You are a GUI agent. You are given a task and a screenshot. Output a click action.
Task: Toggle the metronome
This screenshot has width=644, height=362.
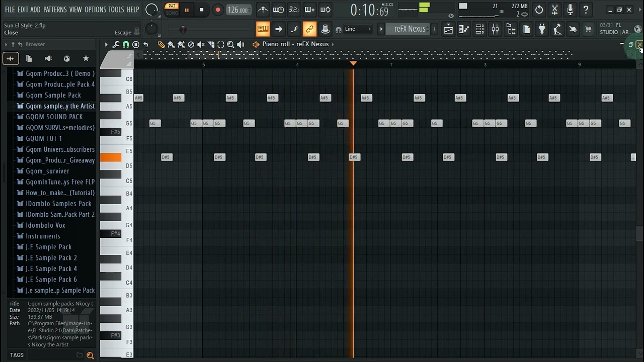point(263,10)
